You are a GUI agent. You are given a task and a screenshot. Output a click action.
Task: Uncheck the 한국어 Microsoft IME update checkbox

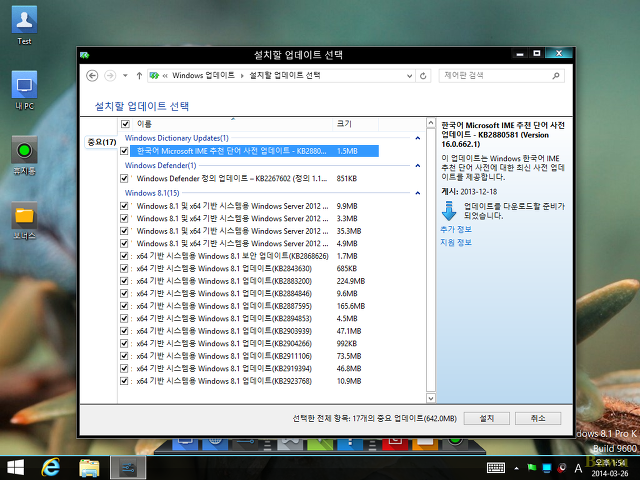click(124, 151)
